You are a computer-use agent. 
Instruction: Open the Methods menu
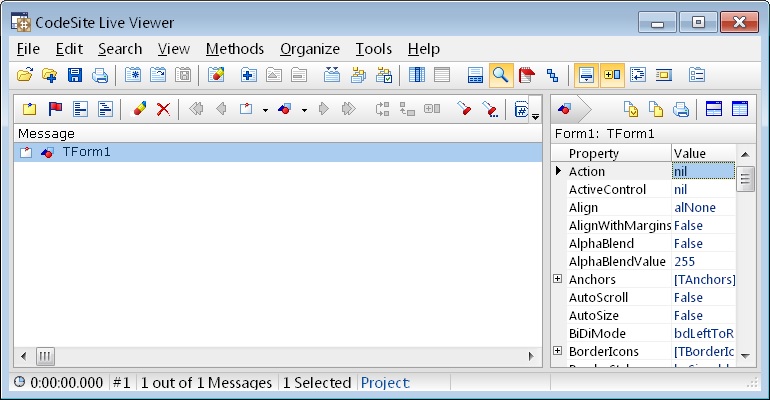pyautogui.click(x=235, y=49)
